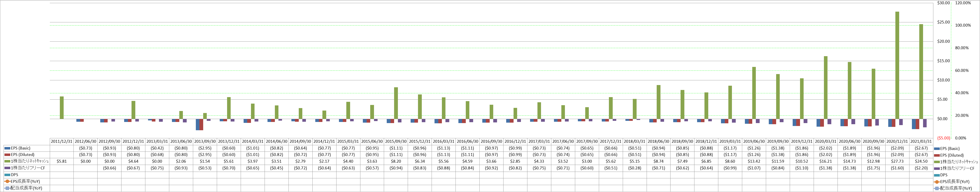Select the EPS (Diluted) row header in the data table

pos(27,155)
